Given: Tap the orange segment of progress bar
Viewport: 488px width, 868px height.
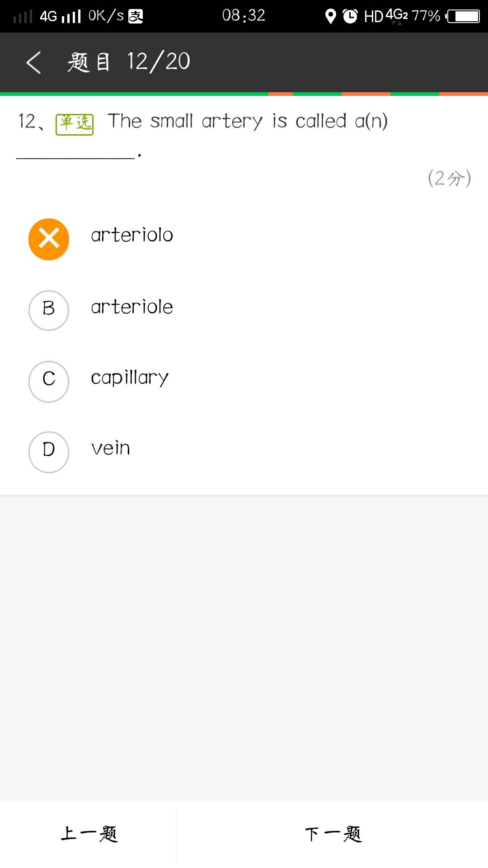Looking at the screenshot, I should tap(280, 94).
